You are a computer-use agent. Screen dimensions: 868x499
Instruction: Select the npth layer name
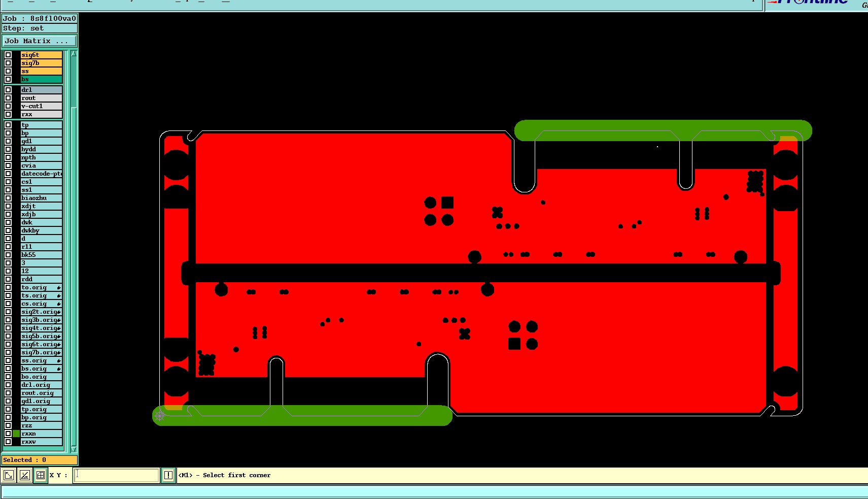coord(41,157)
